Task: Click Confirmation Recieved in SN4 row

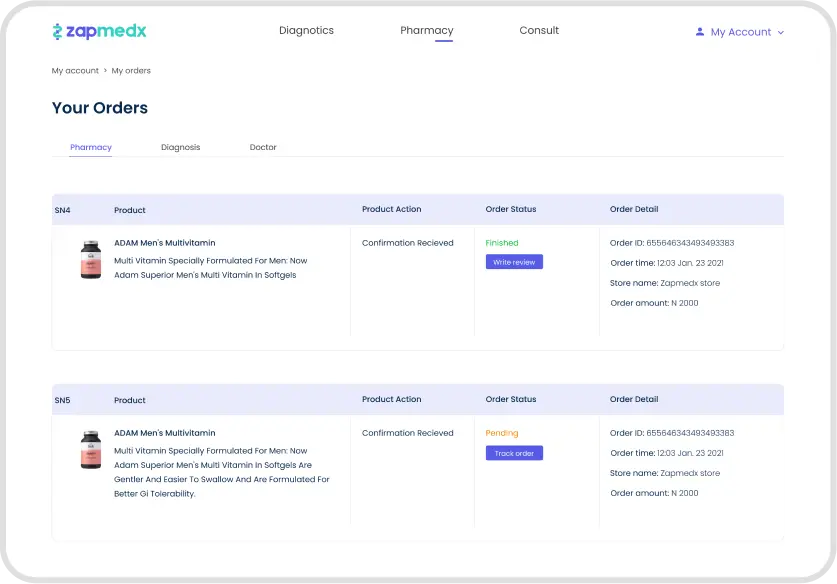Action: pyautogui.click(x=407, y=243)
